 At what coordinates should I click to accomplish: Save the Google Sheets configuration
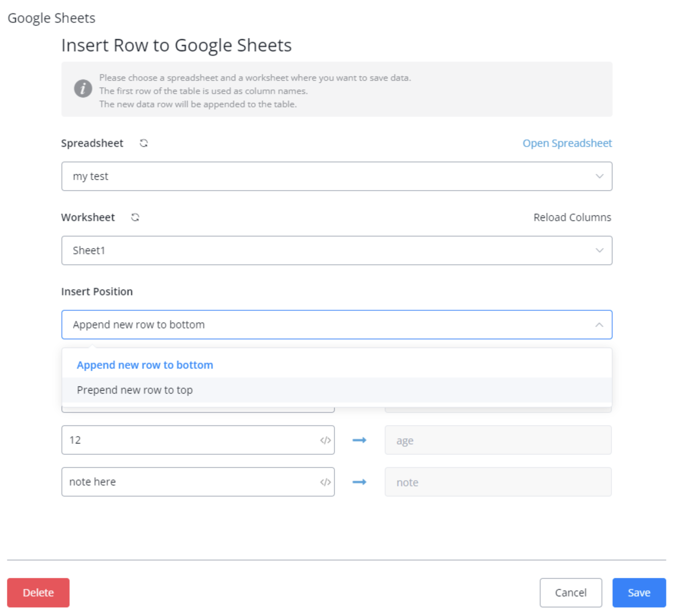point(639,592)
